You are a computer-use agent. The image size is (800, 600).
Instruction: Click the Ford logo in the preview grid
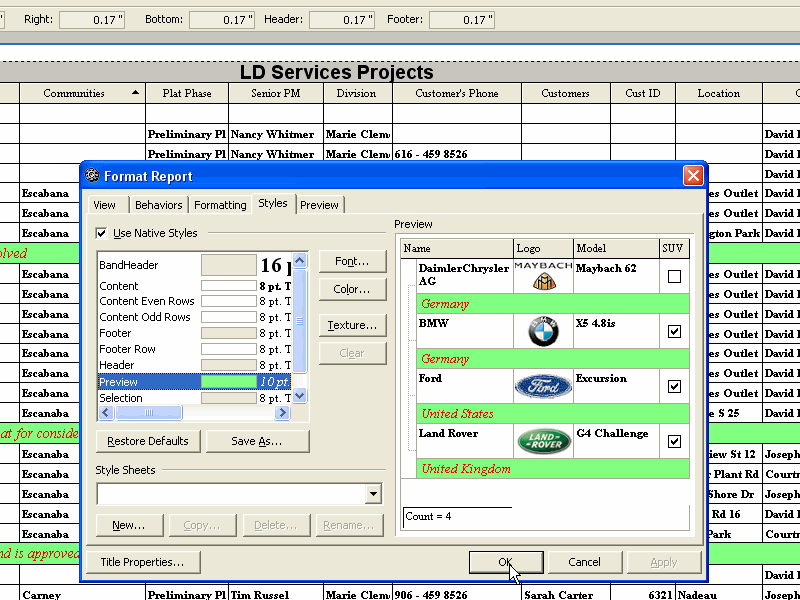pyautogui.click(x=543, y=386)
